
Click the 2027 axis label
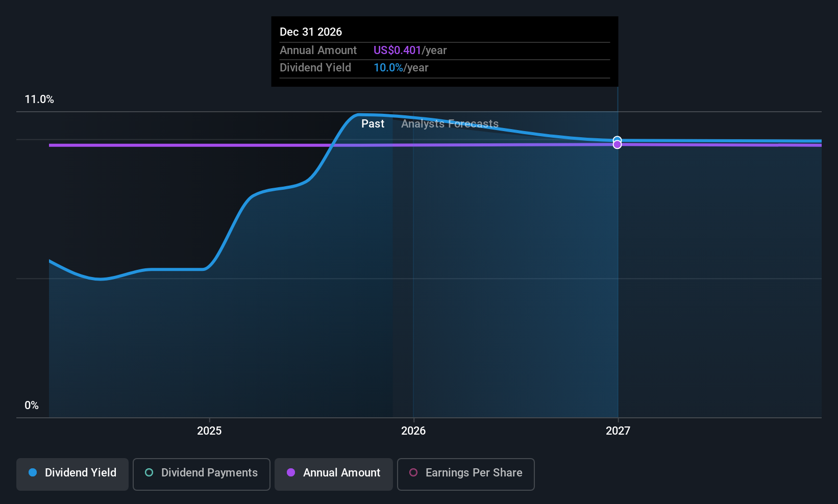point(618,431)
